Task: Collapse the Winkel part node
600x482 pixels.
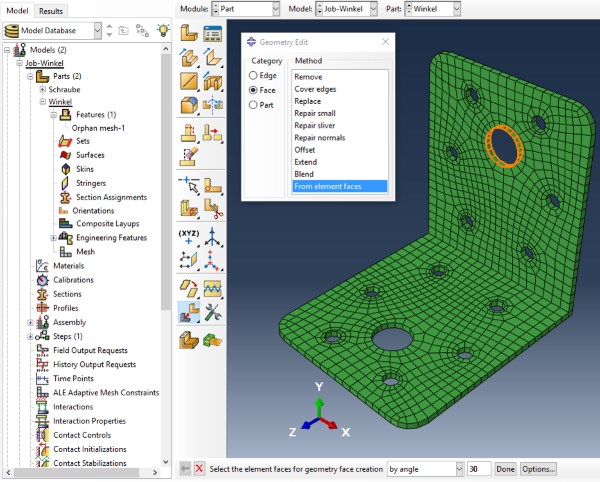Action: tap(43, 102)
